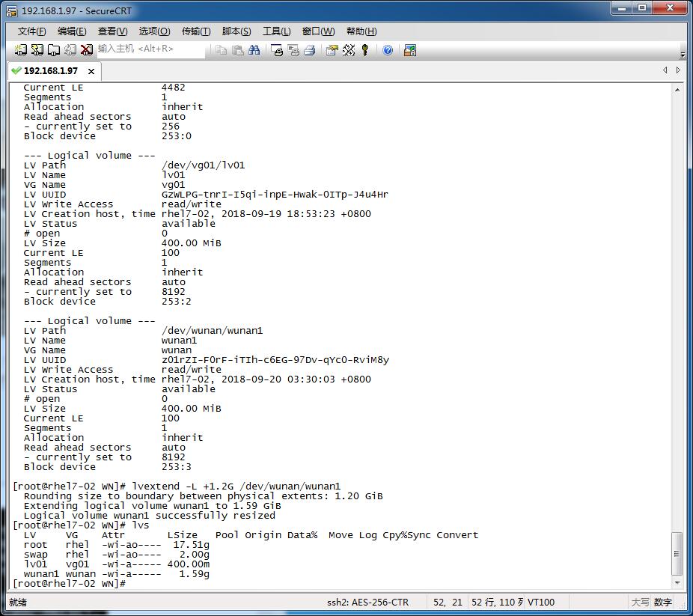
Task: Click the Print Screen toolbar icon
Action: pyautogui.click(x=277, y=50)
